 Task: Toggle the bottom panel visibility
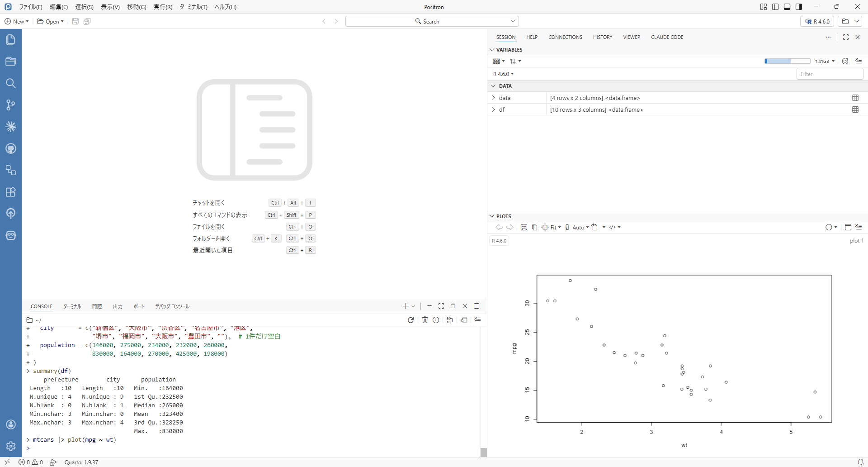pos(787,7)
